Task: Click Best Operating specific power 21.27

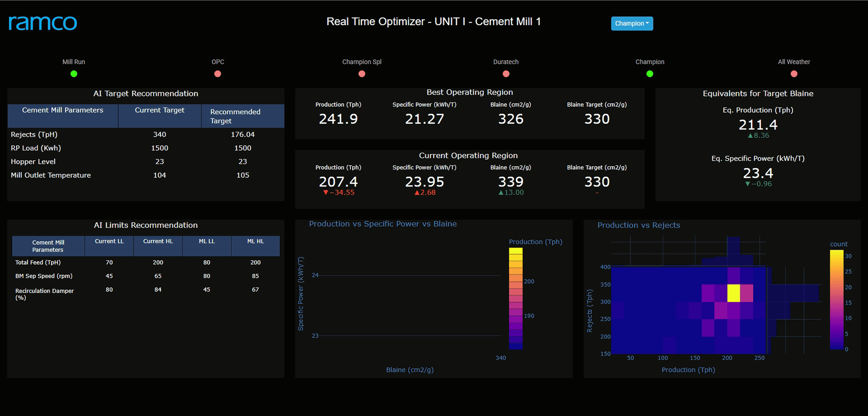Action: pyautogui.click(x=424, y=119)
